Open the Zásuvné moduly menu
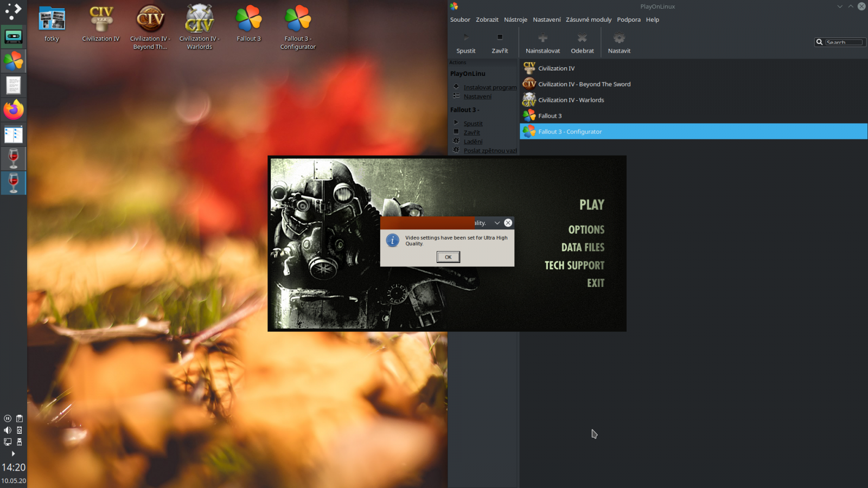 click(589, 20)
